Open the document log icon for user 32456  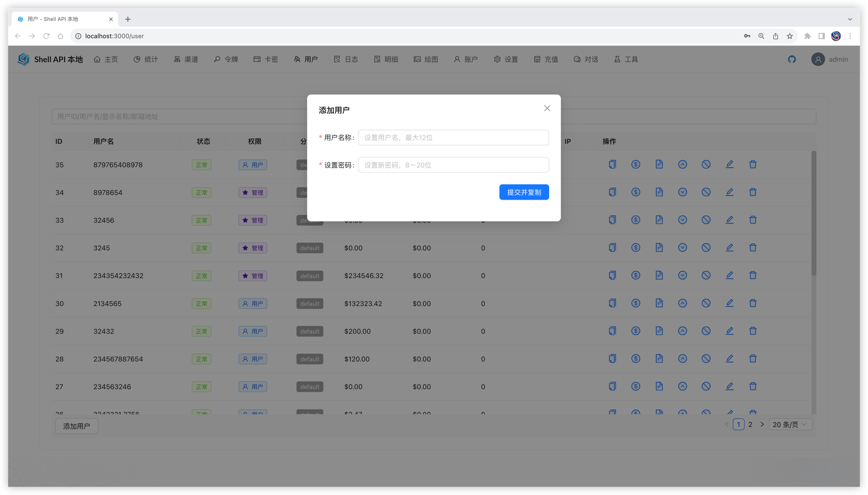point(659,220)
